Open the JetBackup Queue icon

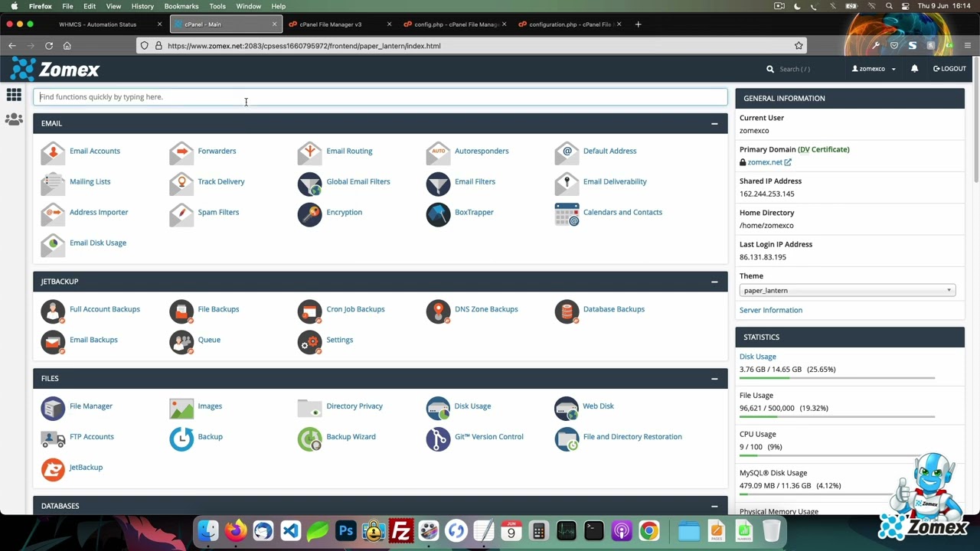(181, 341)
